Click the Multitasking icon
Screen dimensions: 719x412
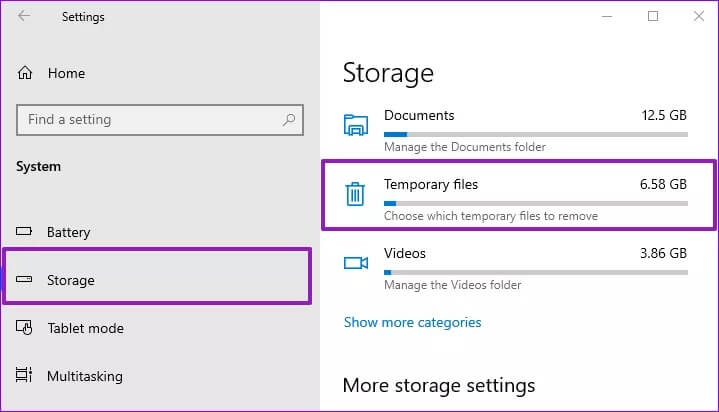24,375
